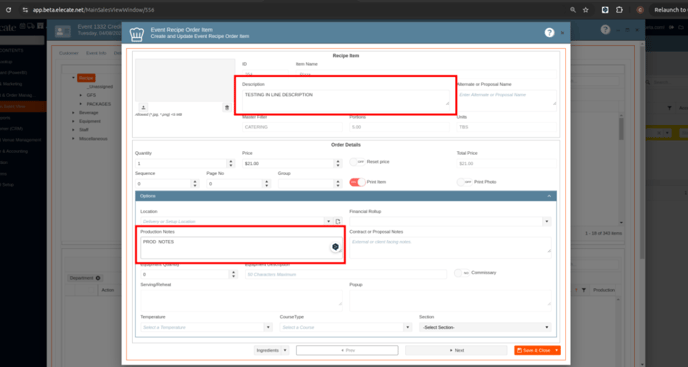
Task: Click the Equipment Description field
Action: pyautogui.click(x=346, y=274)
